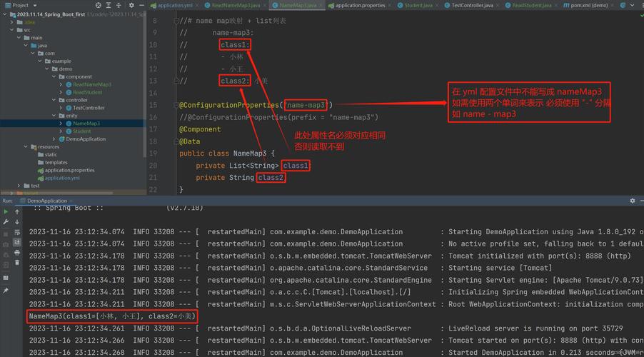This screenshot has height=357, width=644.
Task: Click the Print console icon
Action: [17, 252]
